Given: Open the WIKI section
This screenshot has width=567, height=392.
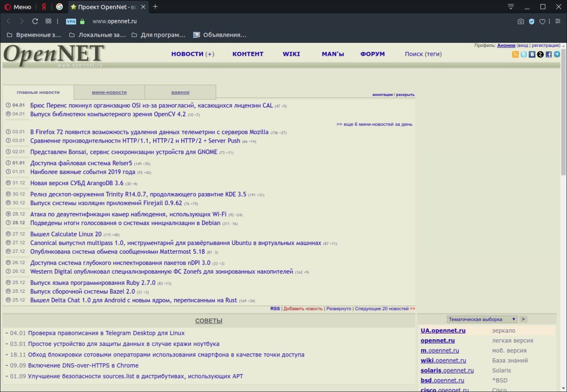Looking at the screenshot, I should 291,54.
